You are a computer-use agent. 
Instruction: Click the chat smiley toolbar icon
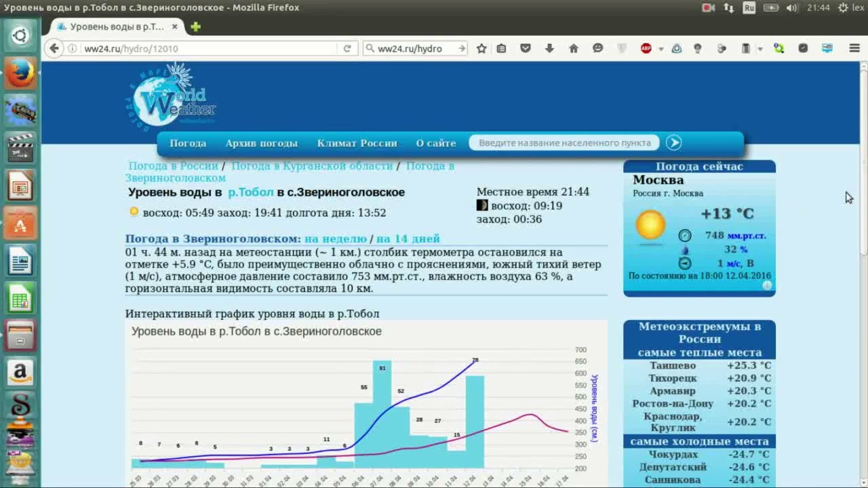click(x=597, y=49)
